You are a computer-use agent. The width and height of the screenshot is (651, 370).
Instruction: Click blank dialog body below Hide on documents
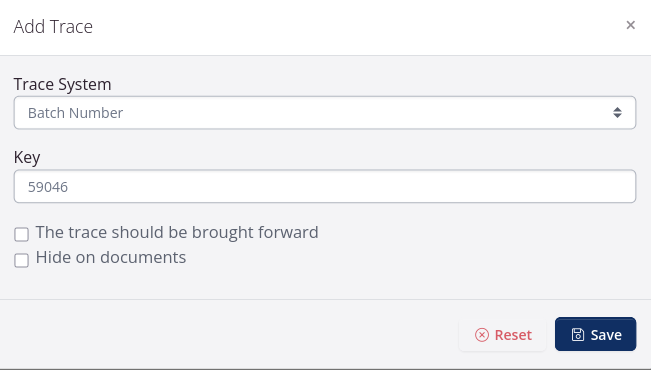325,284
